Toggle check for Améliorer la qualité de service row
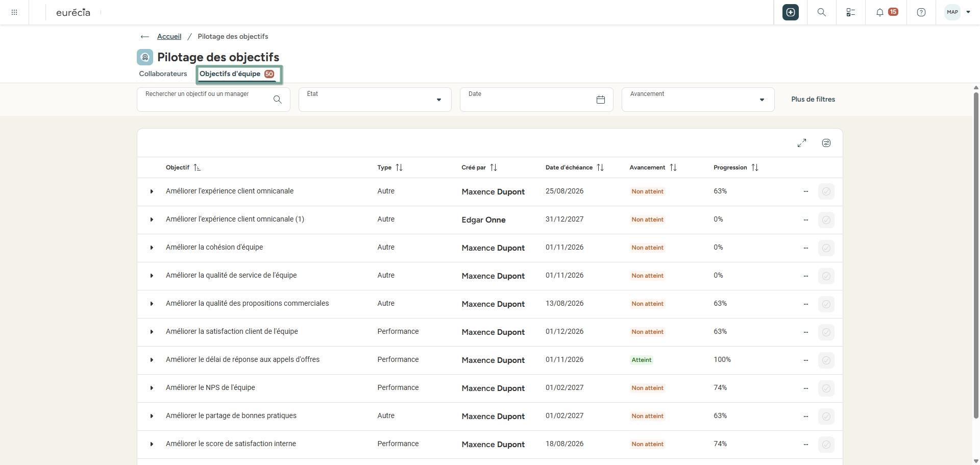 point(826,276)
